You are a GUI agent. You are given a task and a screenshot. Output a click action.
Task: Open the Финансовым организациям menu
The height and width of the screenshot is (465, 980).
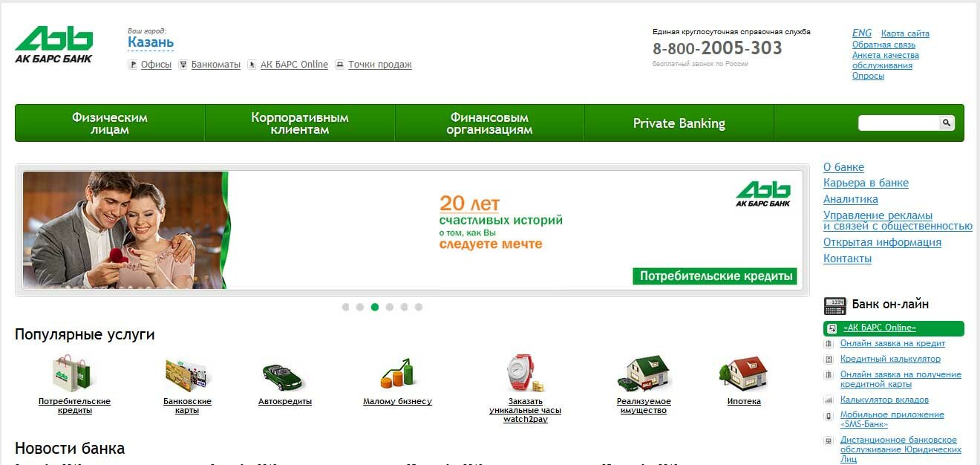pyautogui.click(x=490, y=123)
